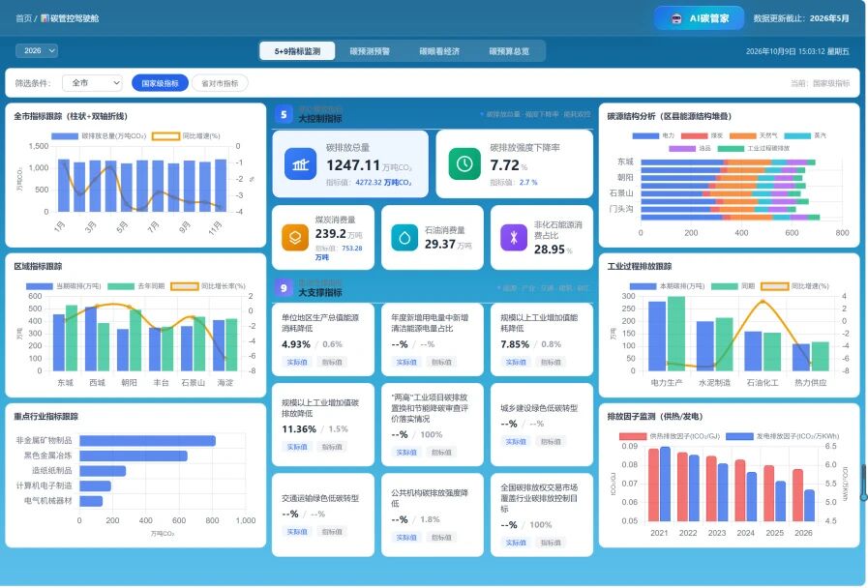Click the green clock icon for 碳排放强度下降率
Image resolution: width=868 pixels, height=588 pixels.
coord(464,163)
